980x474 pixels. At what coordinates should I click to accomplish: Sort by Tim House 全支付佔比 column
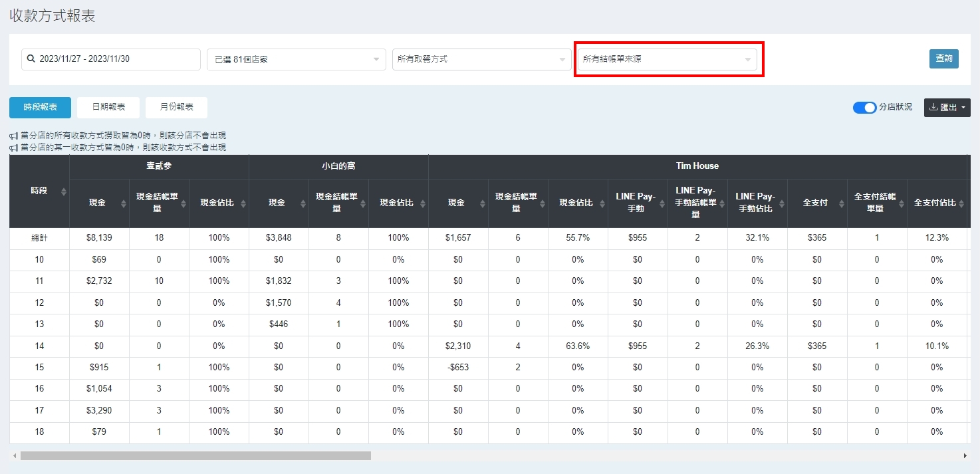961,203
